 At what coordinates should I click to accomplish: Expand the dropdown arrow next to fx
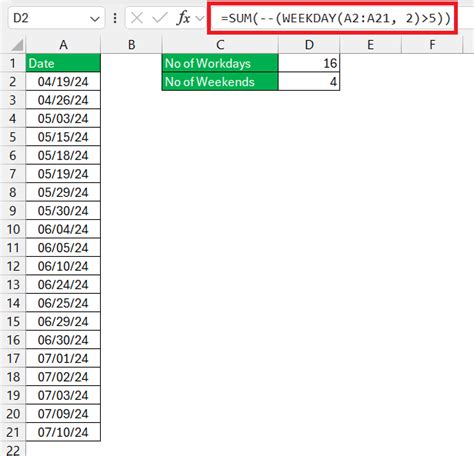tap(200, 18)
